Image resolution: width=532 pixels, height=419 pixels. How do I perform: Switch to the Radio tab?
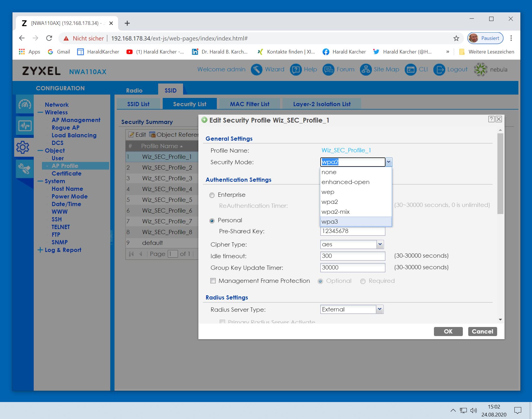[134, 91]
